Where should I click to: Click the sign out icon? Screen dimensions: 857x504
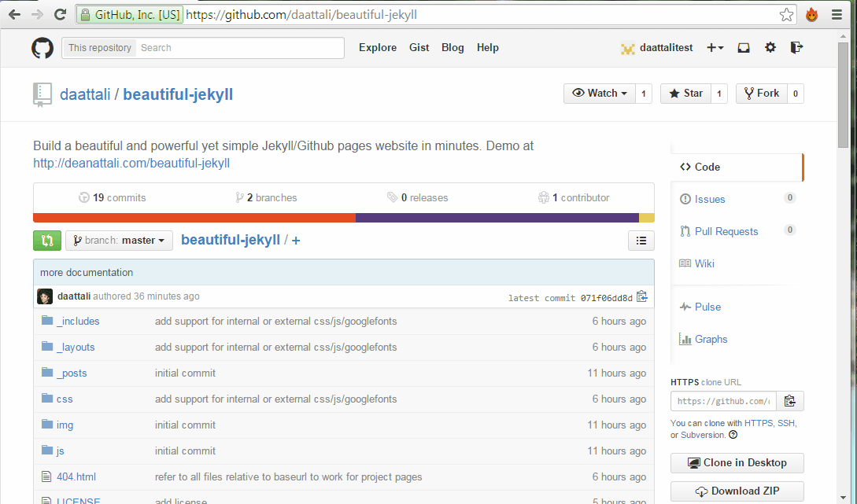point(796,48)
